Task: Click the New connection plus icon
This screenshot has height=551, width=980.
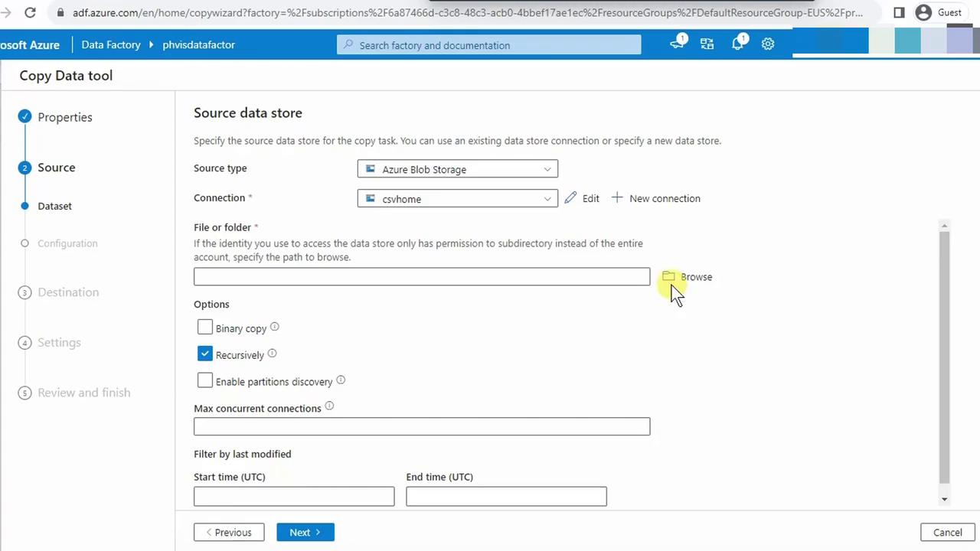Action: 617,198
